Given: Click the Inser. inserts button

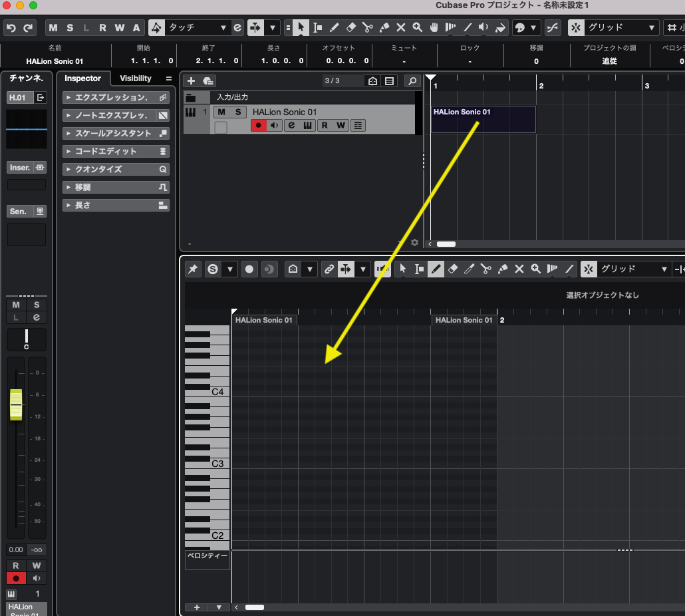Looking at the screenshot, I should click(26, 168).
